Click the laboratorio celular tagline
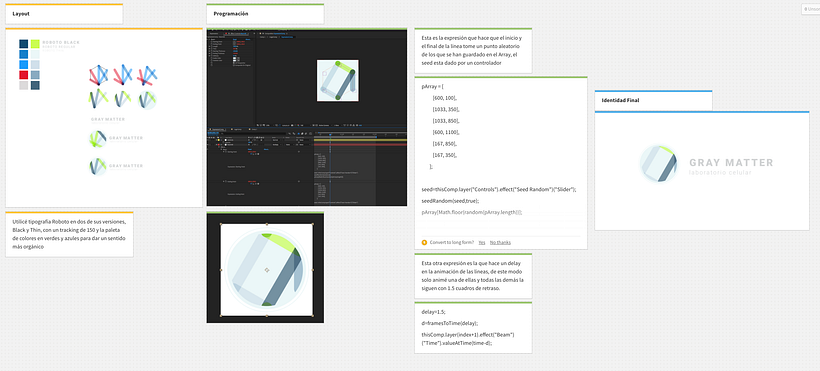 pyautogui.click(x=720, y=173)
